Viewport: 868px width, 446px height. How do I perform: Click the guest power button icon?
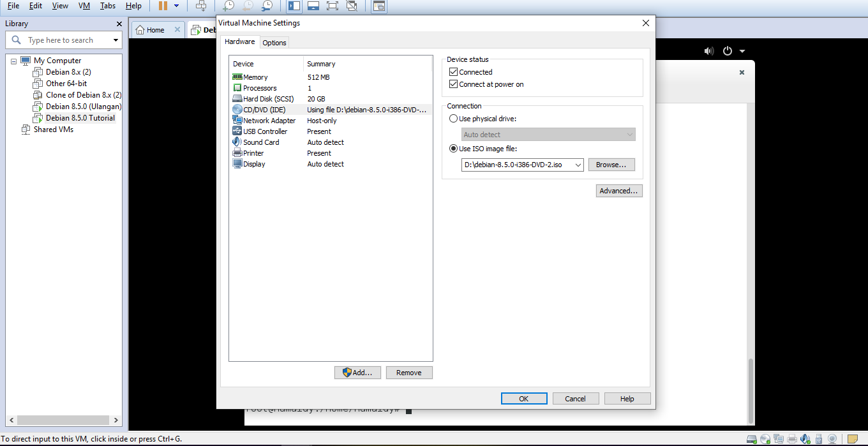[x=728, y=51]
